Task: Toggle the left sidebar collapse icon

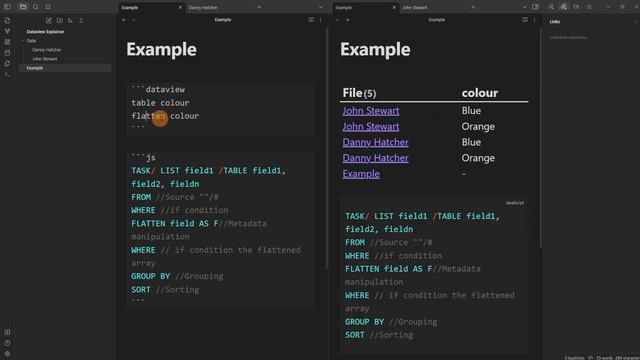Action: (7, 7)
